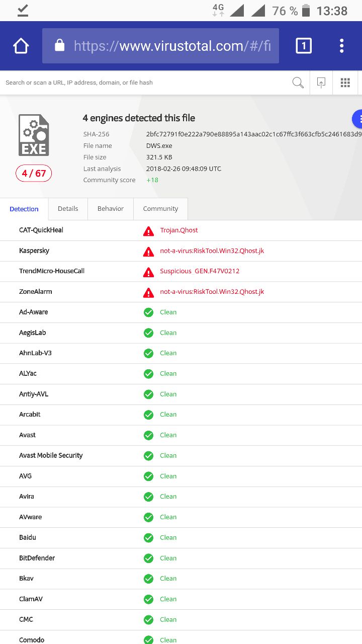Open the VirusTotal apps grid icon
Image resolution: width=362 pixels, height=644 pixels.
[345, 83]
